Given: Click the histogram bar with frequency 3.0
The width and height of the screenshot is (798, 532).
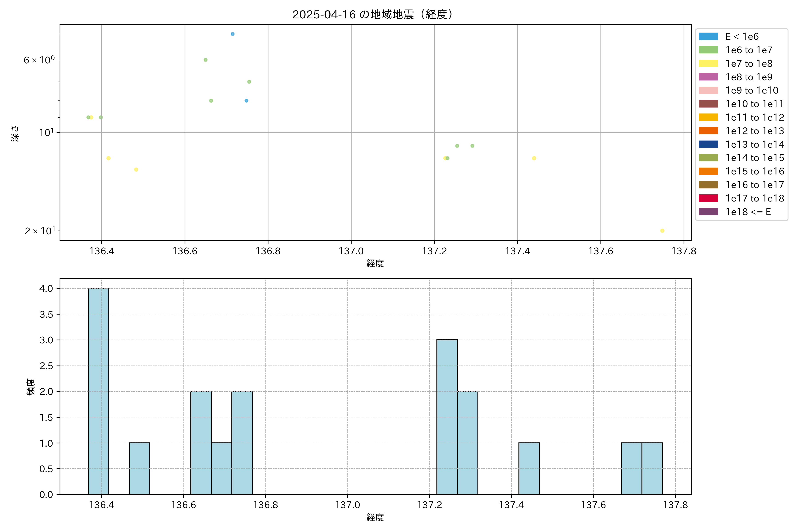Looking at the screenshot, I should (447, 417).
